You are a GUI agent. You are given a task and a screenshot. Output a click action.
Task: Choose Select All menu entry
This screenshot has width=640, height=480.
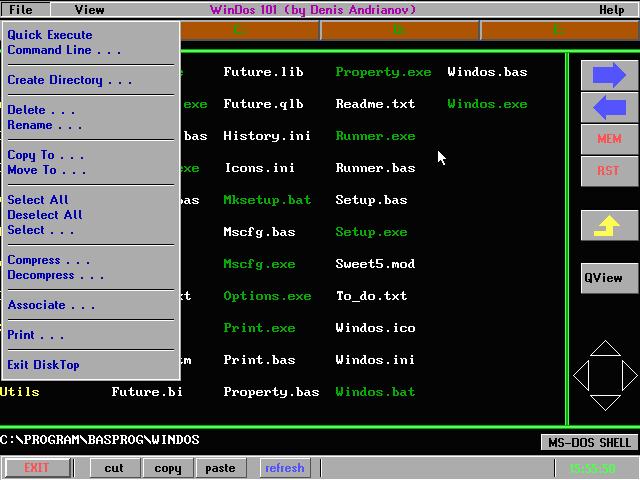[38, 200]
